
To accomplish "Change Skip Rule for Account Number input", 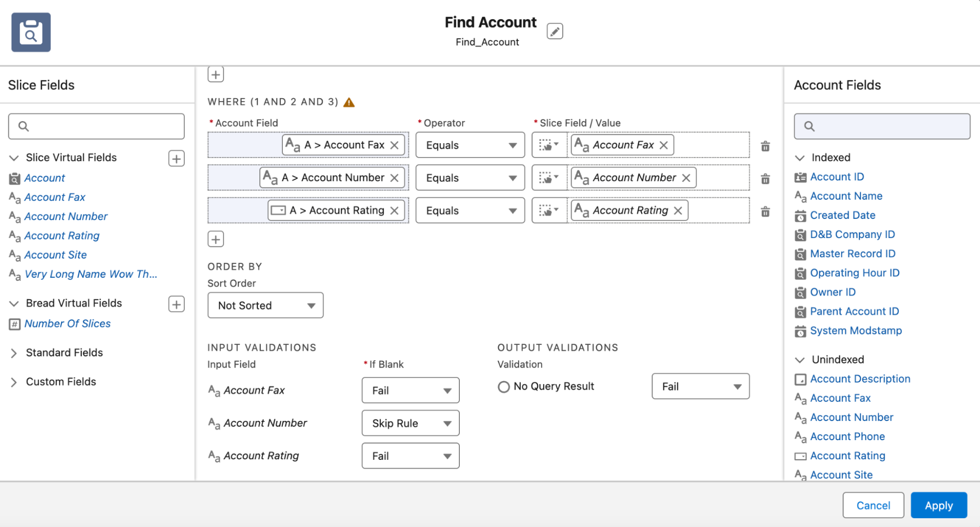I will point(410,423).
